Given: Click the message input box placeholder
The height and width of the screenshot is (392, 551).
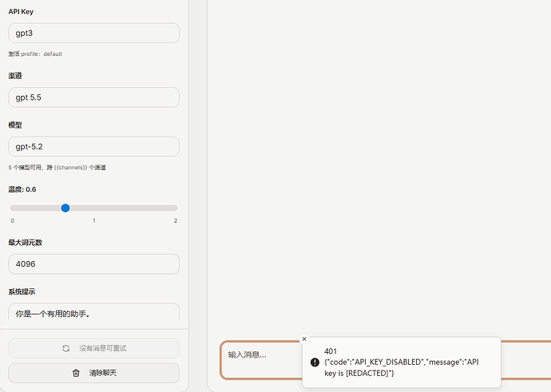Looking at the screenshot, I should [x=247, y=354].
